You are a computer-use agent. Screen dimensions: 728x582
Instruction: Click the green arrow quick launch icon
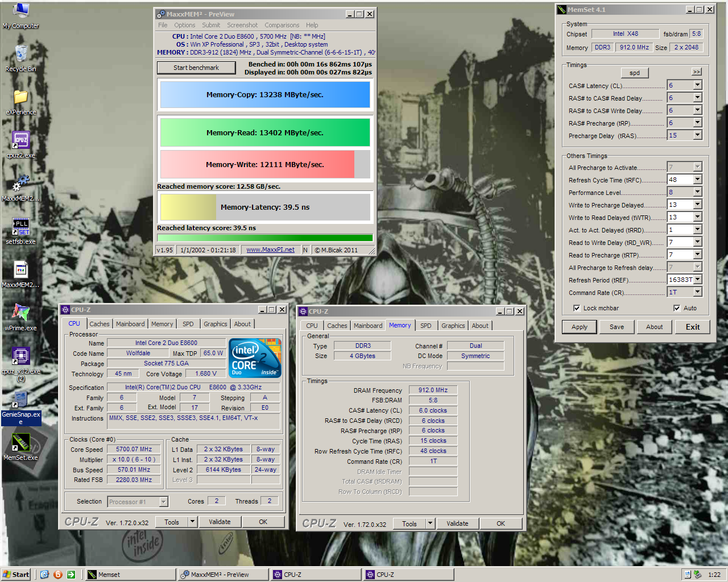pyautogui.click(x=71, y=575)
